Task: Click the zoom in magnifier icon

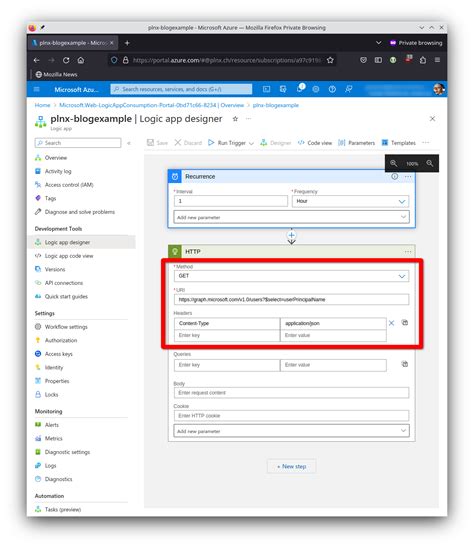Action: pyautogui.click(x=430, y=163)
